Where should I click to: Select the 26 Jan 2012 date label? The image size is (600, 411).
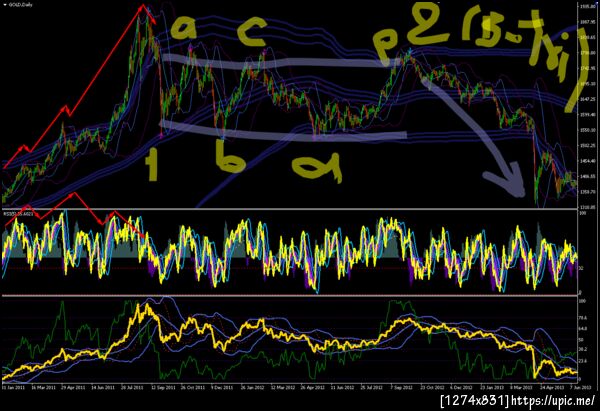[252, 388]
